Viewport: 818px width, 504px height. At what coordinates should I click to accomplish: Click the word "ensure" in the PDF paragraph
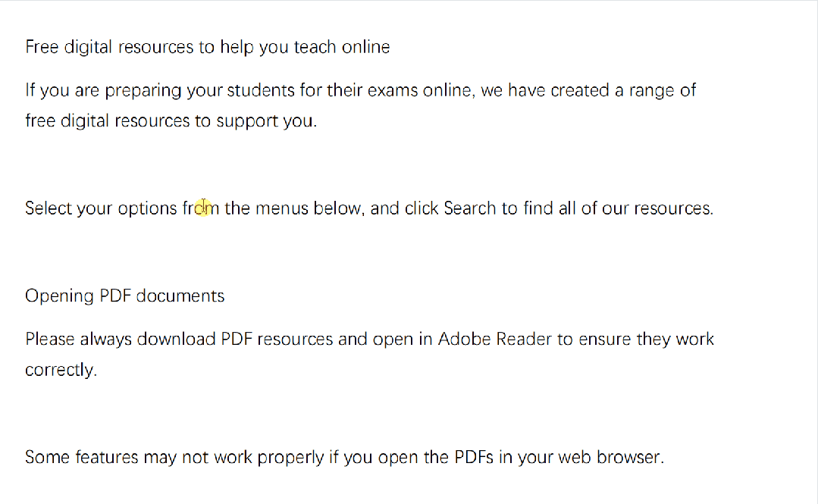(605, 339)
